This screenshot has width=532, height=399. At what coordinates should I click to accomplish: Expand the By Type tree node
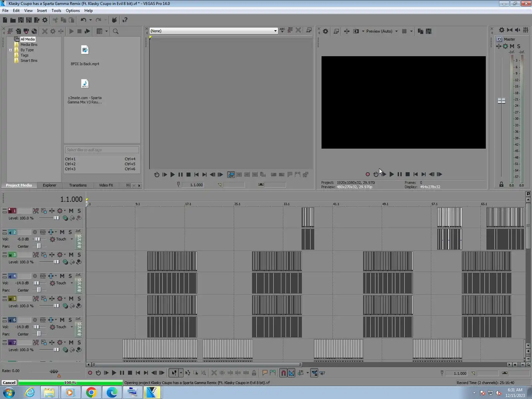pos(11,50)
